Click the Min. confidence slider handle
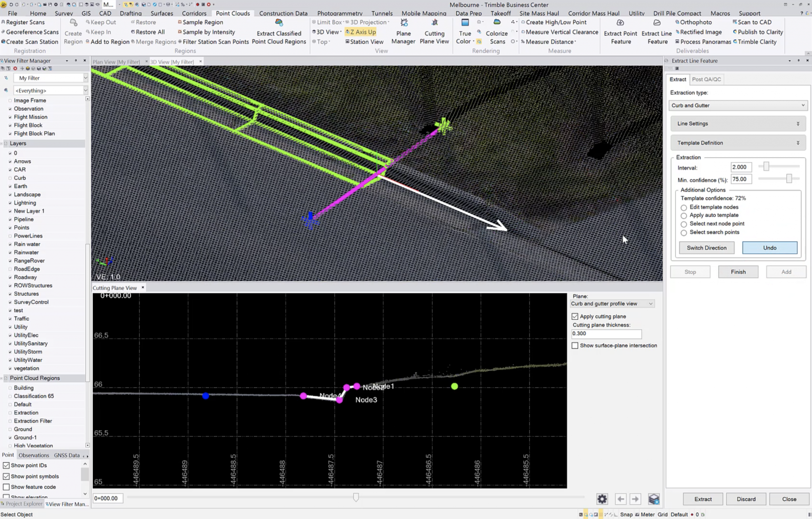812x519 pixels. point(789,179)
